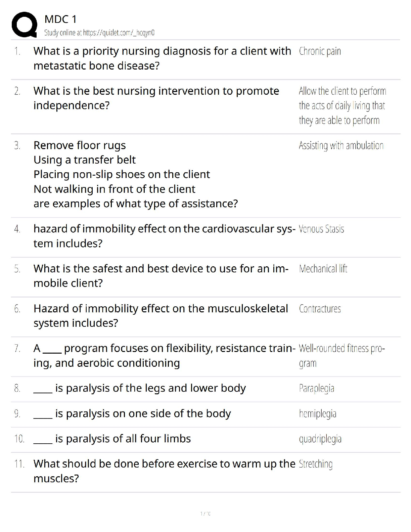Click the MDC 1 title
The height and width of the screenshot is (532, 411).
[60, 19]
